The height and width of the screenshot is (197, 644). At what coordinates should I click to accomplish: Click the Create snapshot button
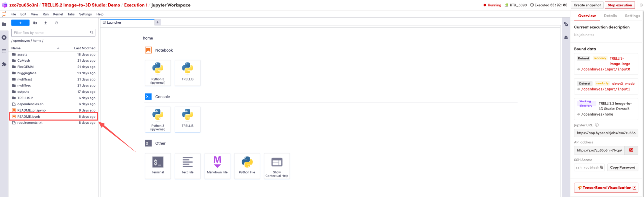pos(587,5)
